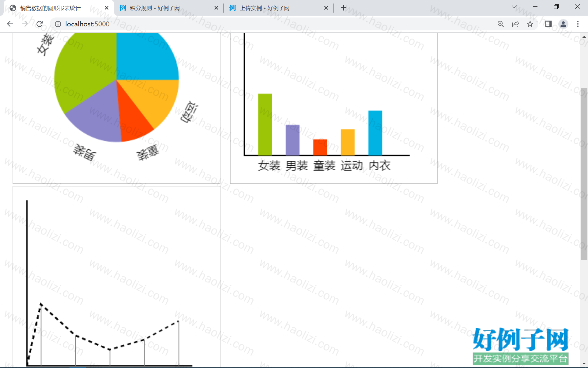Click the purple pie slice for 男装

98,120
